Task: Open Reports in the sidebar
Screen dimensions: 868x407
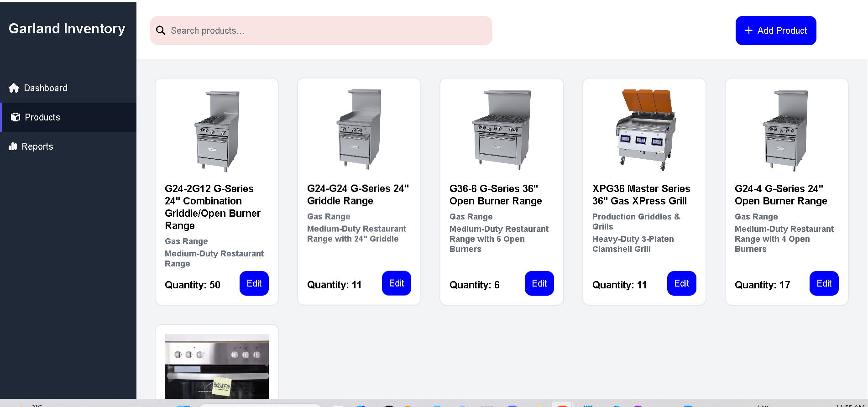Action: [68, 146]
